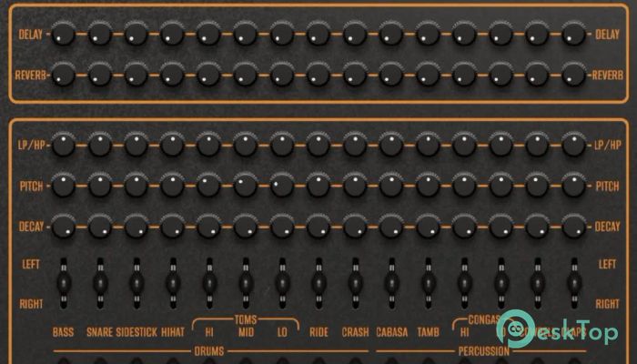Click the pan slider above the Tamb label
This screenshot has height=364, width=637.
[x=427, y=284]
